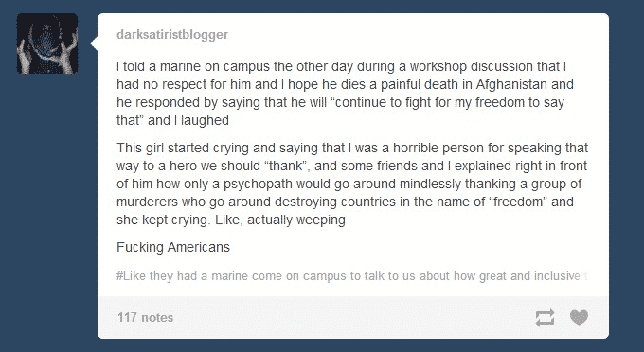The image size is (644, 352).
Task: Open the darksatiristblogger avatar image
Action: tap(47, 44)
